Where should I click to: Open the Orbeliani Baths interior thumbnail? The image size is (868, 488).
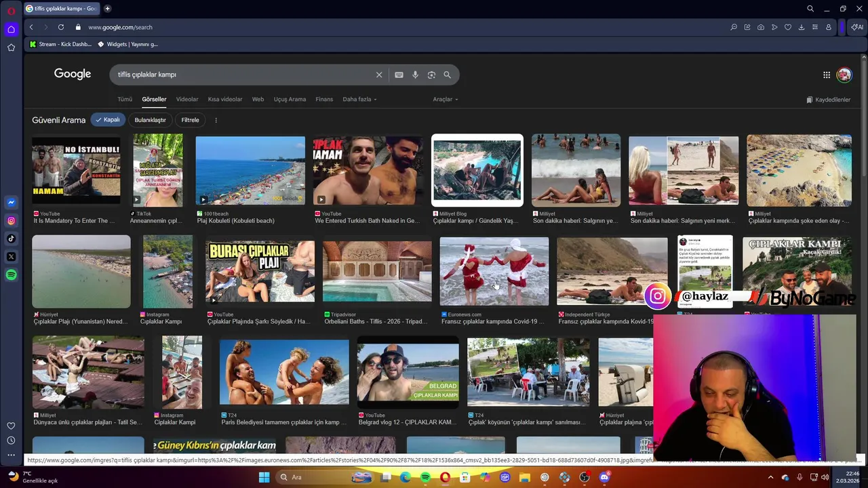click(377, 271)
